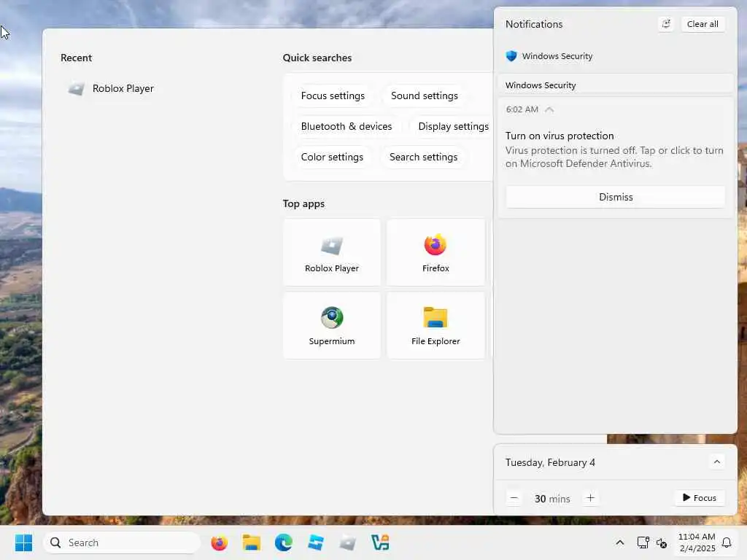
Task: Click the taskbar Search box
Action: (122, 542)
